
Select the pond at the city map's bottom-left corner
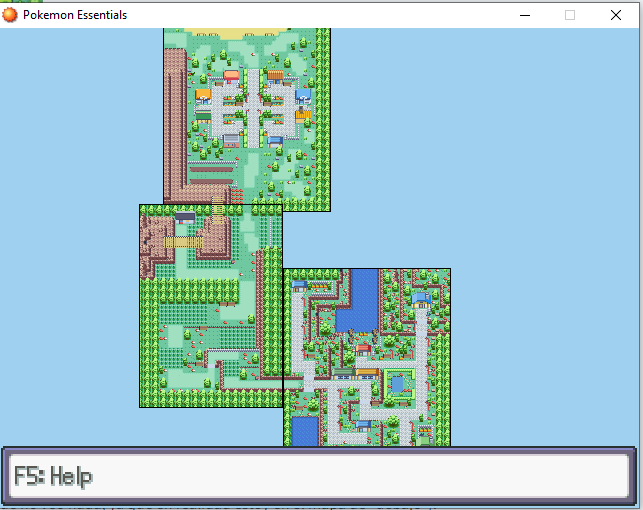[x=305, y=431]
